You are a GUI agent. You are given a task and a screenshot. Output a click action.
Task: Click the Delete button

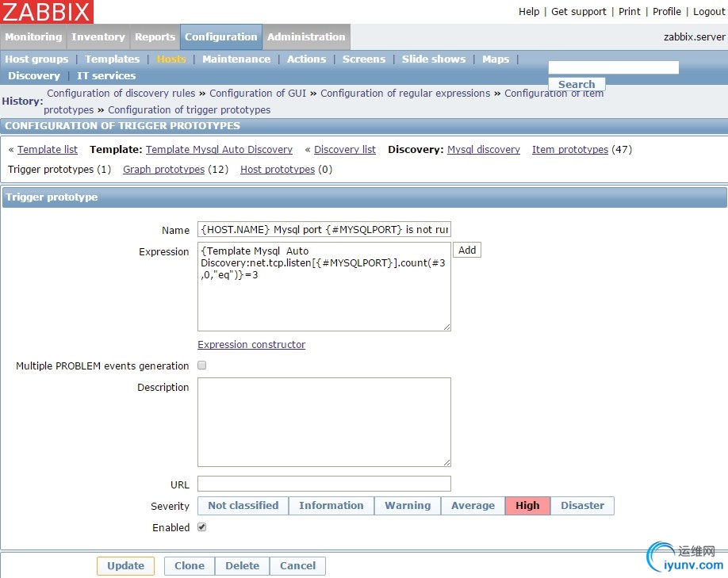pos(243,566)
